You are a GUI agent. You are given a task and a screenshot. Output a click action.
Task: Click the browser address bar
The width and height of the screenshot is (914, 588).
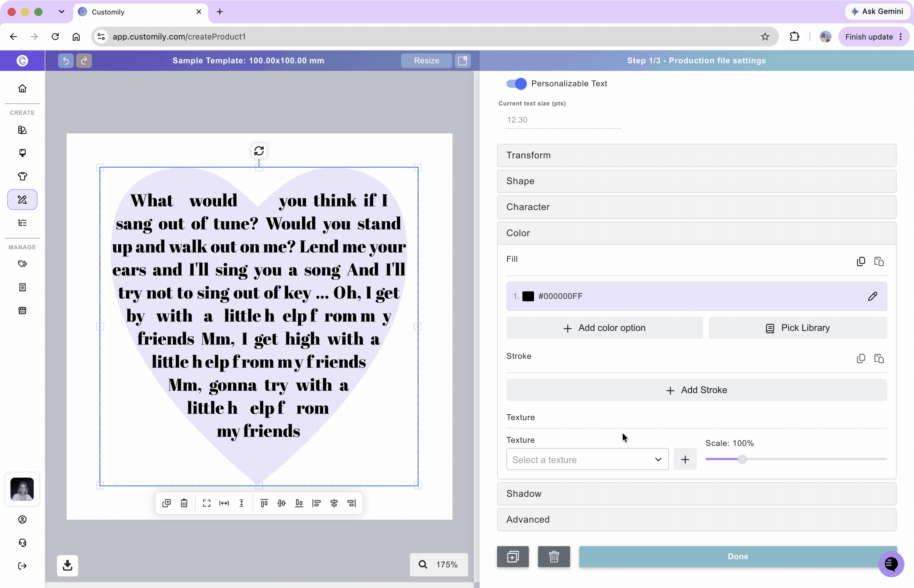coord(435,37)
